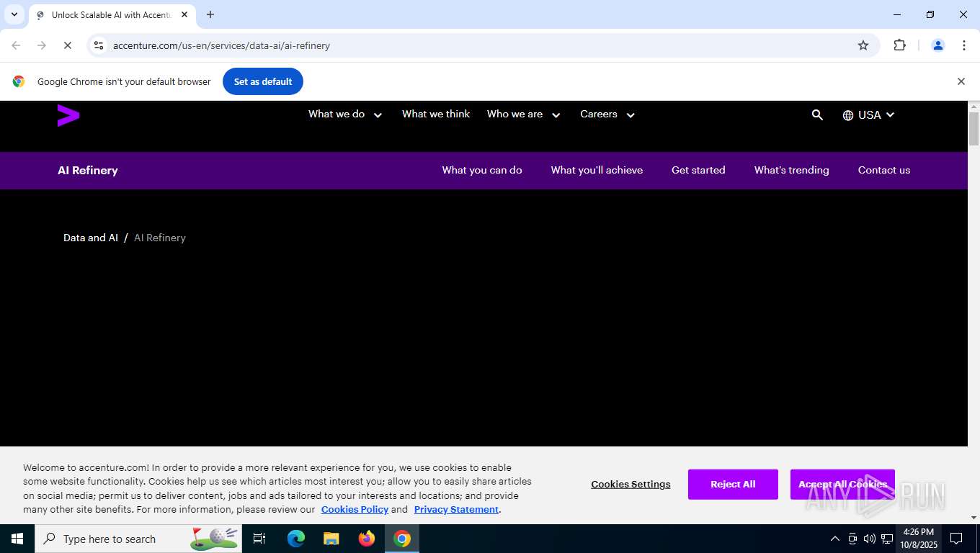
Task: Click the Accenture purple logo
Action: [x=68, y=115]
